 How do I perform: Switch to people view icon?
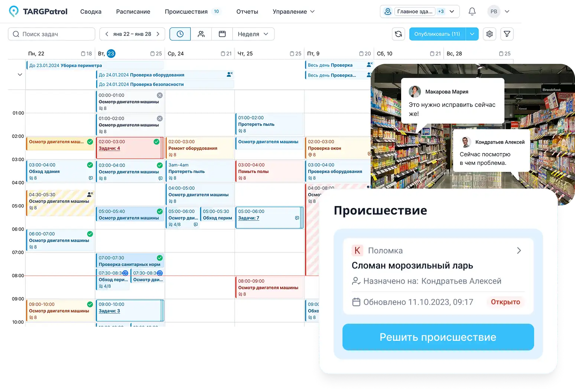tap(201, 34)
